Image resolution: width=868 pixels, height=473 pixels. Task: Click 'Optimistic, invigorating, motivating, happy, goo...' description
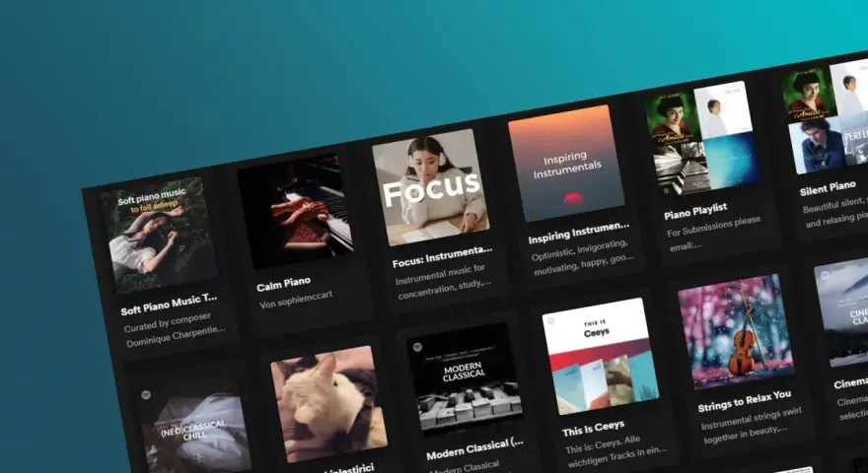581,258
